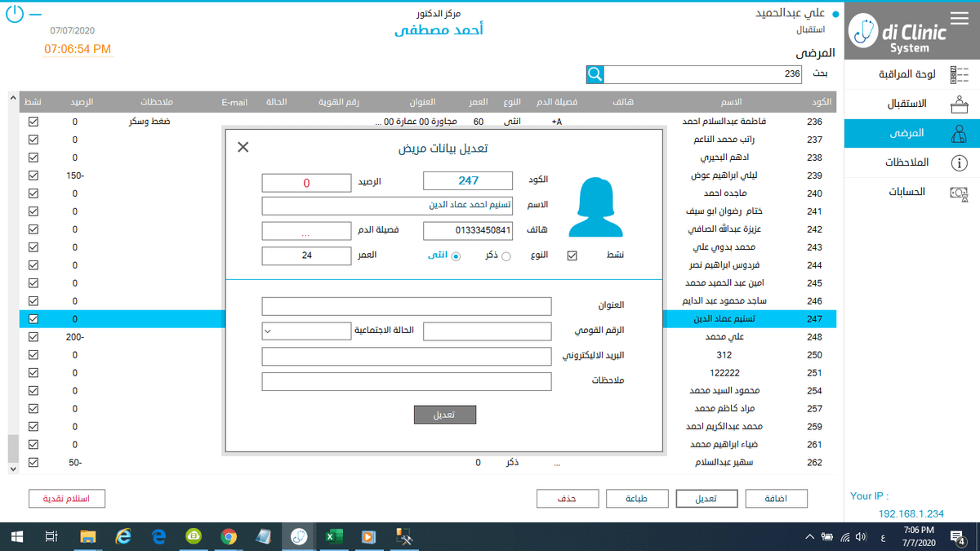Screen dimensions: 980x551
Task: Open المرضى menu item
Action: [911, 133]
